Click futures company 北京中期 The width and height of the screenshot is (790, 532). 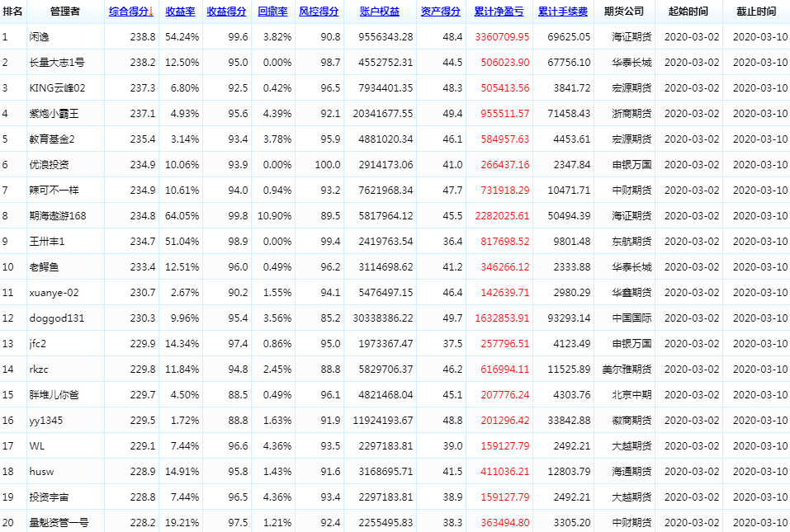632,395
